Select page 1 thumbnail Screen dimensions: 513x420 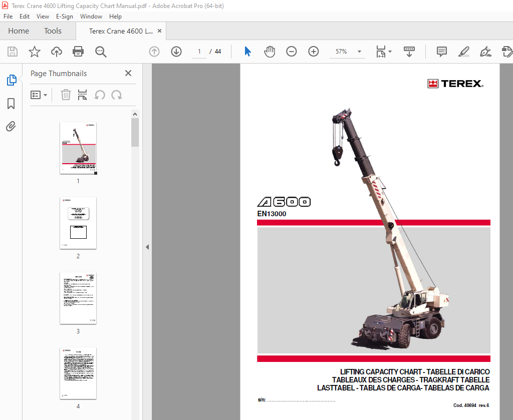tap(78, 148)
